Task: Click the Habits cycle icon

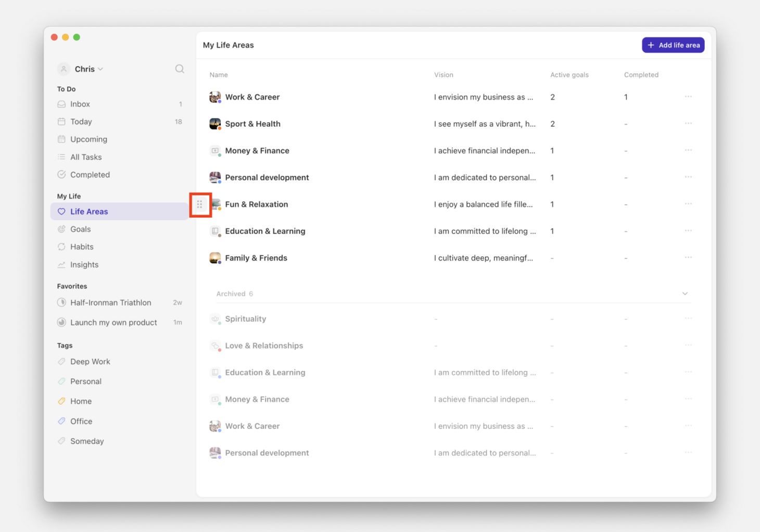Action: (61, 247)
